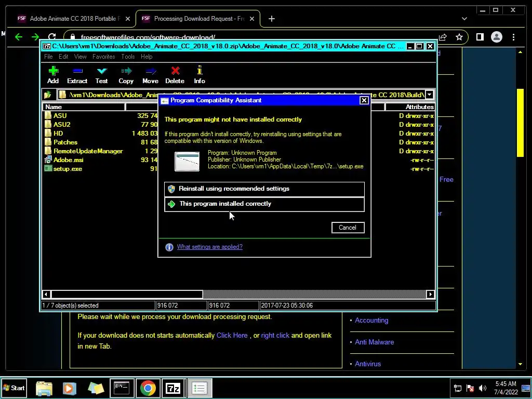Switch to Adobe Animate CC 2018 Portable tab
Viewport: 532px width, 399px height.
(x=75, y=19)
